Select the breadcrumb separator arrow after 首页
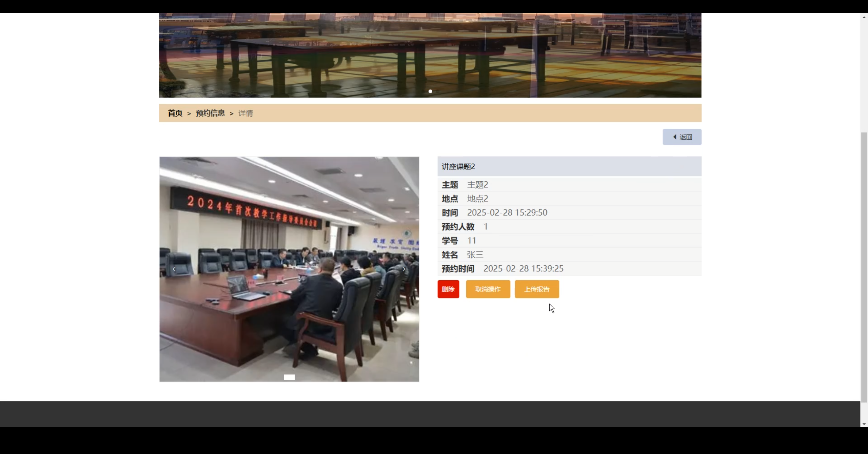 [x=189, y=113]
